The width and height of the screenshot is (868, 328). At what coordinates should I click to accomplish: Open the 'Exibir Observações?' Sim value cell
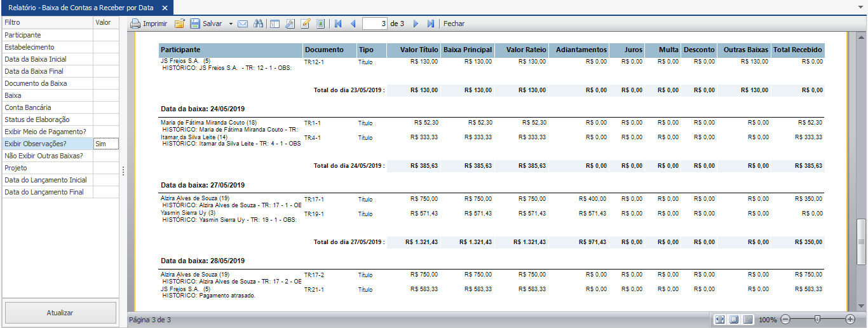[x=105, y=144]
